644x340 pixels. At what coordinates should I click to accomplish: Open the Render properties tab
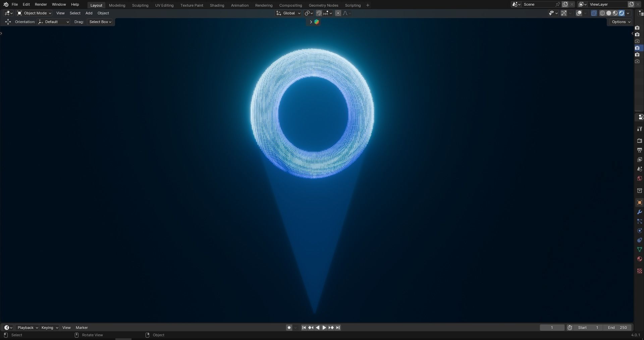(x=640, y=141)
